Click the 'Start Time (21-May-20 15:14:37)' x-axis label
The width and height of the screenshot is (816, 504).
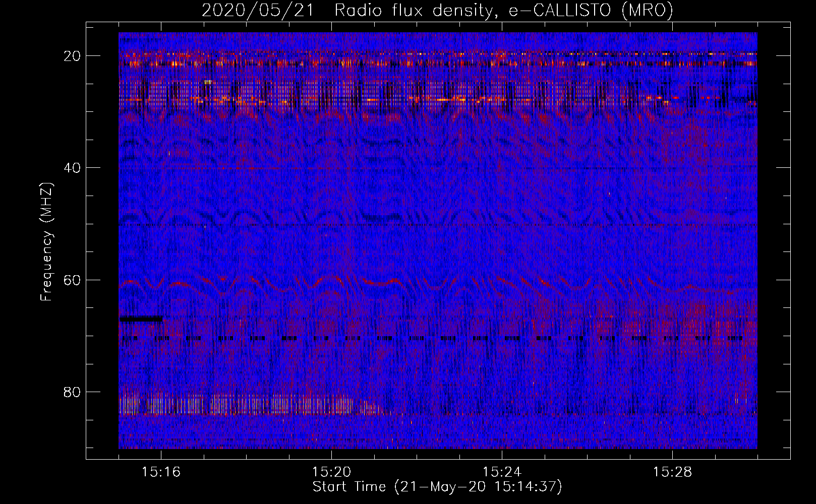point(437,487)
